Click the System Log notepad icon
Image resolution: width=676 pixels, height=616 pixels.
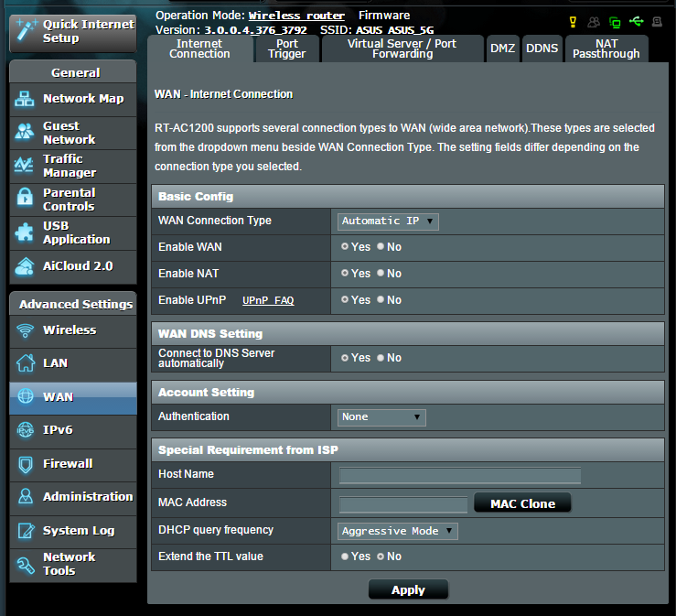tap(26, 531)
